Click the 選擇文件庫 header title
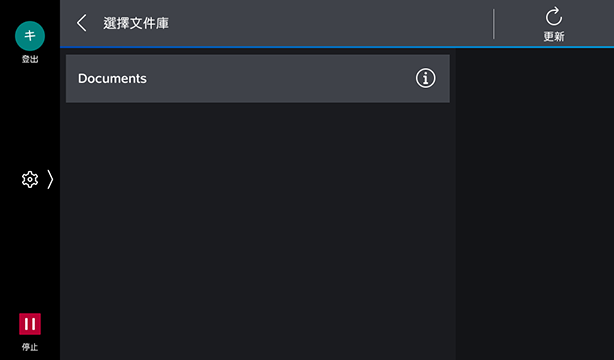The width and height of the screenshot is (614, 360). click(136, 23)
